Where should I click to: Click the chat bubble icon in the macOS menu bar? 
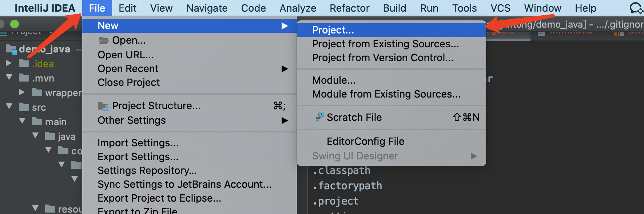coord(636,8)
